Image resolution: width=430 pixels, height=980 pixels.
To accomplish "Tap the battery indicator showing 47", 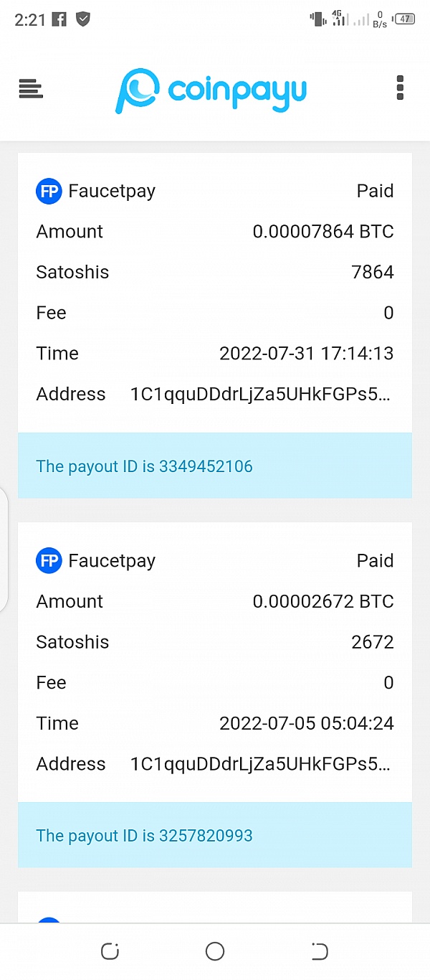I will [x=403, y=19].
